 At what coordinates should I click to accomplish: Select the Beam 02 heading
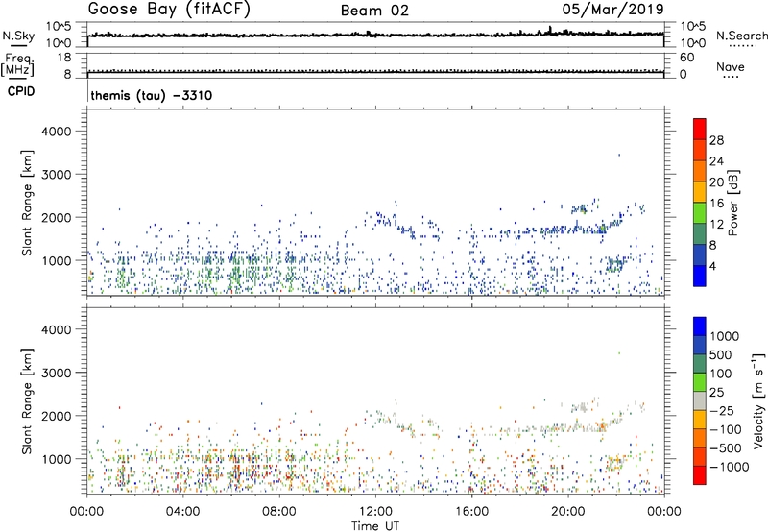point(374,11)
